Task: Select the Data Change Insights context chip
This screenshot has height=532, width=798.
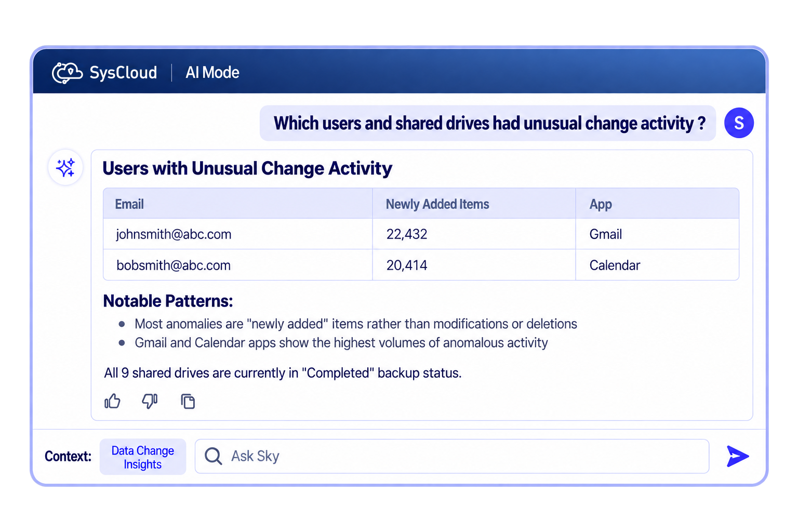Action: tap(143, 457)
